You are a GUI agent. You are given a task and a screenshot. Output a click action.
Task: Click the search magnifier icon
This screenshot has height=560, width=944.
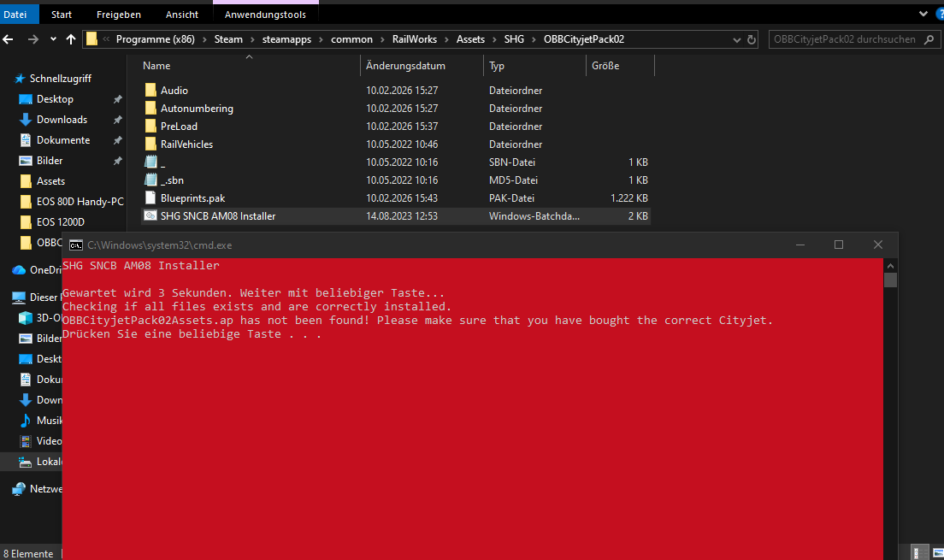pos(929,39)
